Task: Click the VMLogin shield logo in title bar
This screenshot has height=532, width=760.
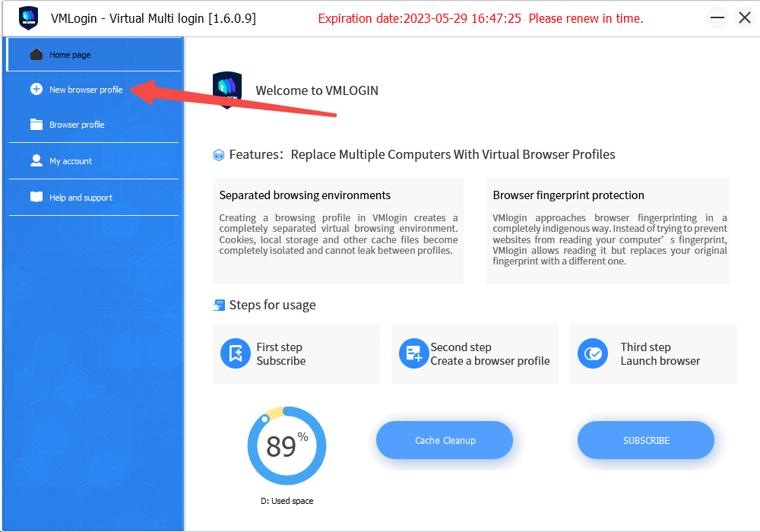Action: click(x=29, y=18)
